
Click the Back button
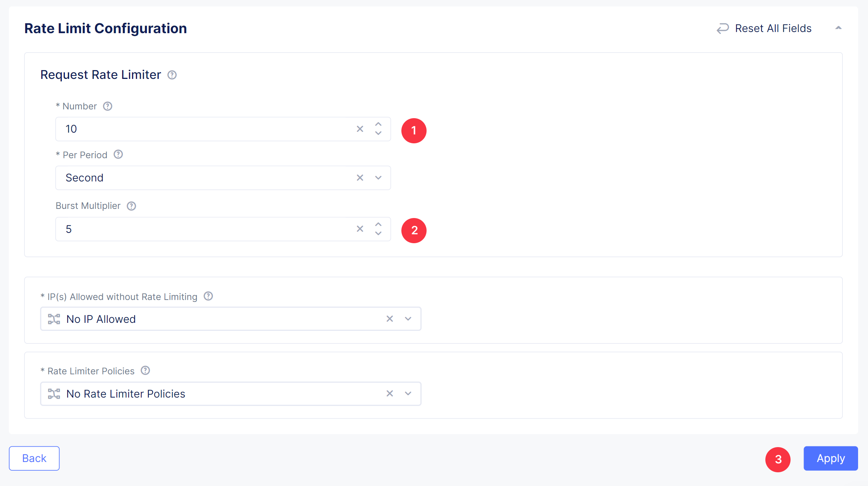(35, 458)
